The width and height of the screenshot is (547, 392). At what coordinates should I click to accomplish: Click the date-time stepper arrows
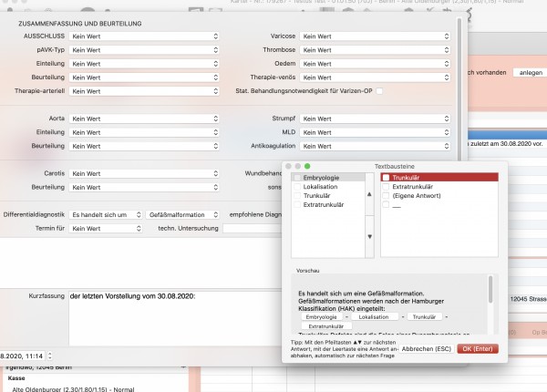pyautogui.click(x=49, y=356)
